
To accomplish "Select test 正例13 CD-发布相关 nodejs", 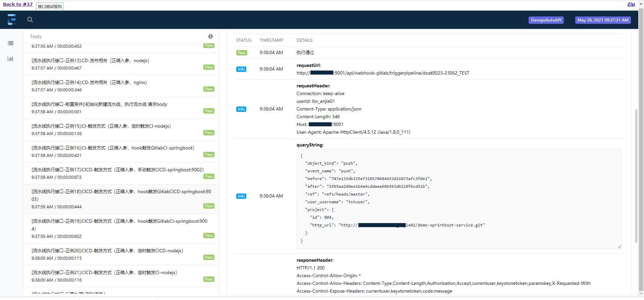I will click(121, 64).
